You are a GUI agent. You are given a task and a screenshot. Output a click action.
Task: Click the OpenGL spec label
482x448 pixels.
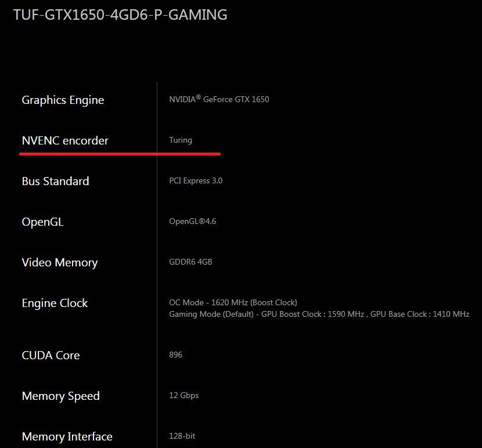tap(43, 222)
